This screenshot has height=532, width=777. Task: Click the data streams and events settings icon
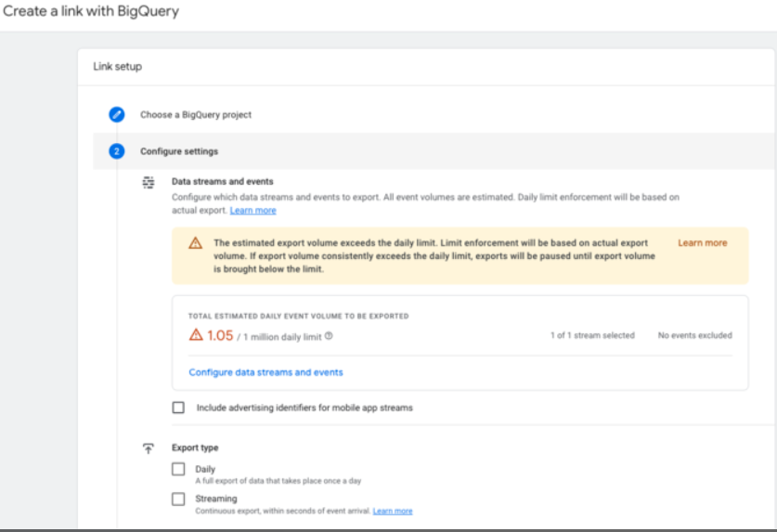tap(149, 183)
